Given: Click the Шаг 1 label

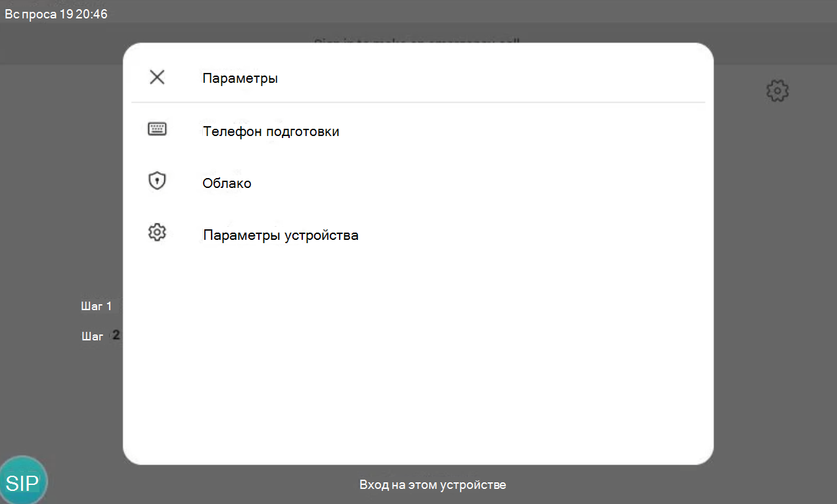Looking at the screenshot, I should (x=97, y=306).
